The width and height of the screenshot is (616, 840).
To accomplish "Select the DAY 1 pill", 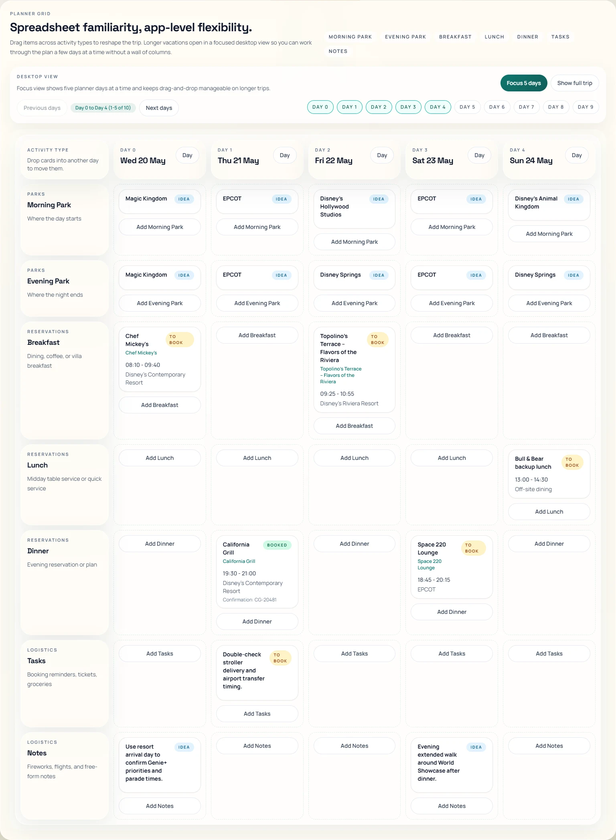I will point(349,107).
